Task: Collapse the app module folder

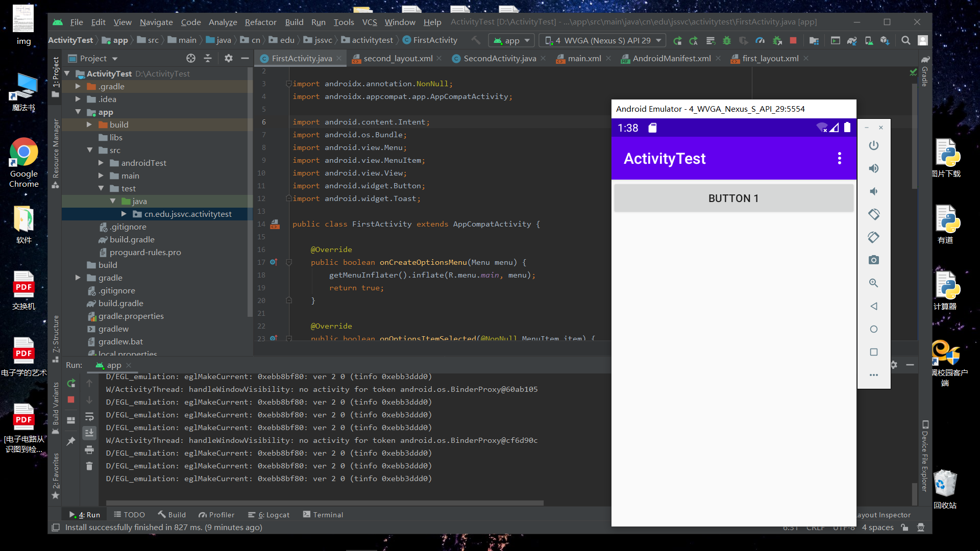Action: coord(78,112)
